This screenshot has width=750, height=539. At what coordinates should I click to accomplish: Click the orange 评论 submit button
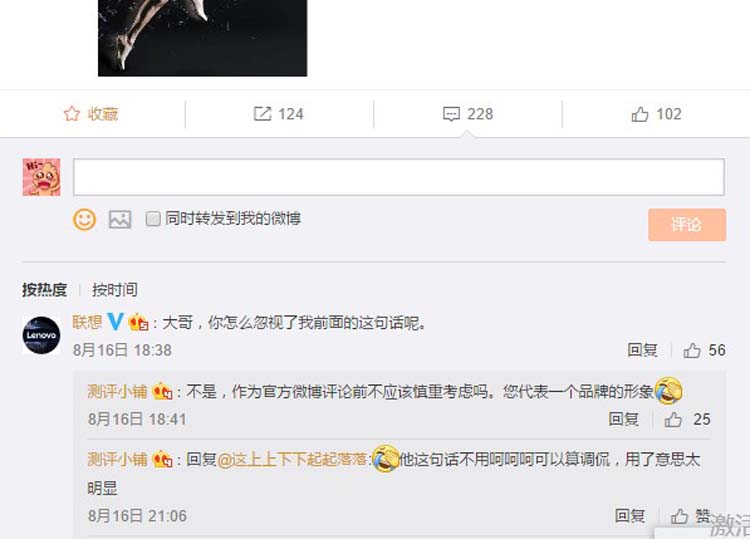pos(687,224)
